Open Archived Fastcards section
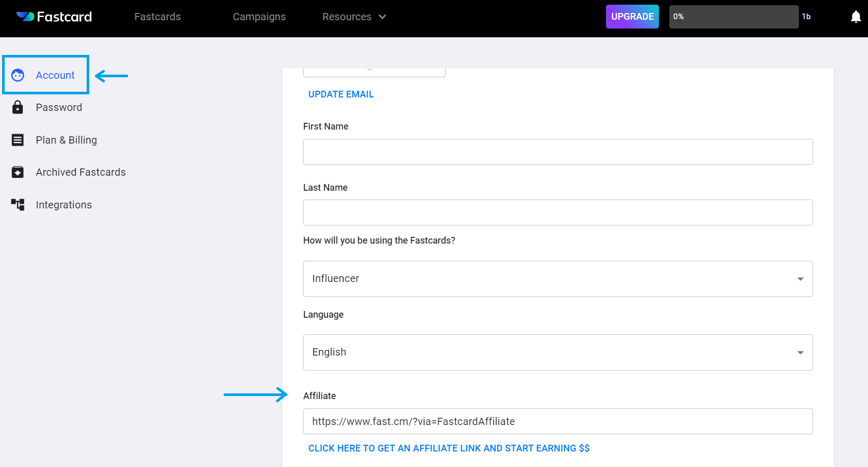Screen dimensions: 868x467 click(81, 172)
